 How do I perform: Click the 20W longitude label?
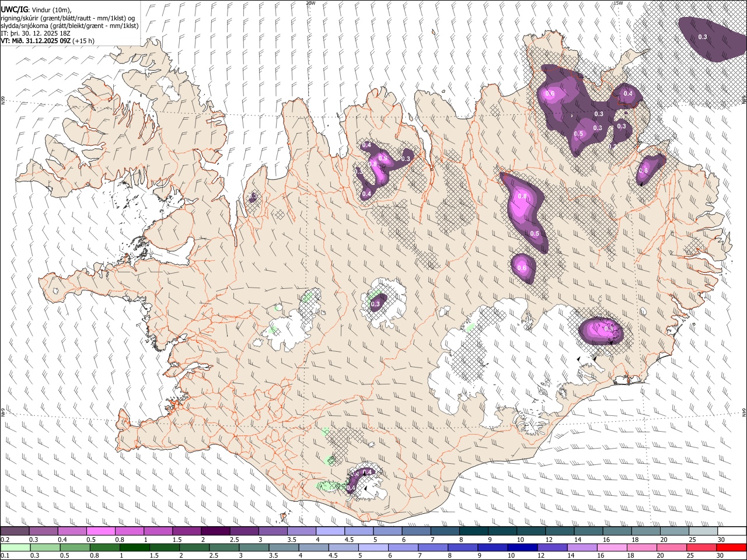(x=310, y=3)
